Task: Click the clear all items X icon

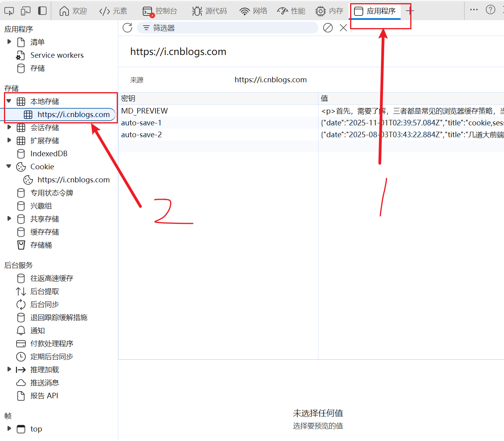Action: (x=343, y=28)
